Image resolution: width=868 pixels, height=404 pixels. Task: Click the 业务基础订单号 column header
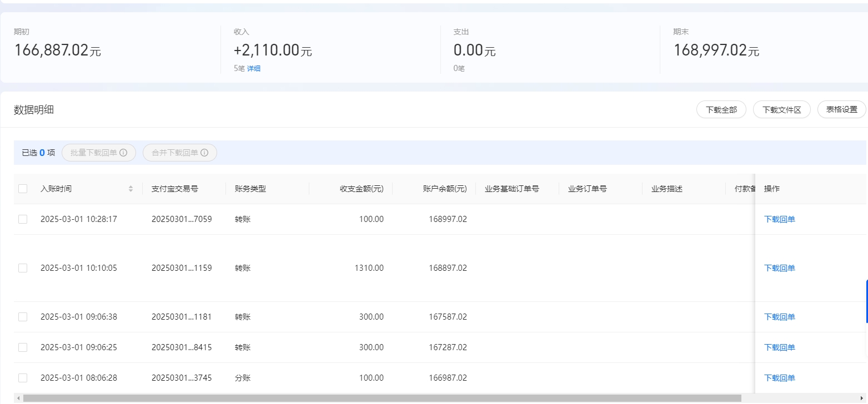512,189
